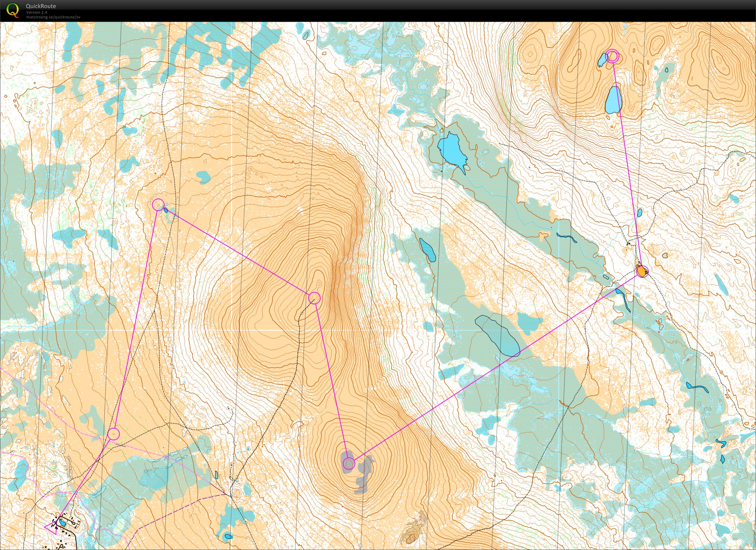
Task: Click the first control circle after start
Action: [114, 434]
